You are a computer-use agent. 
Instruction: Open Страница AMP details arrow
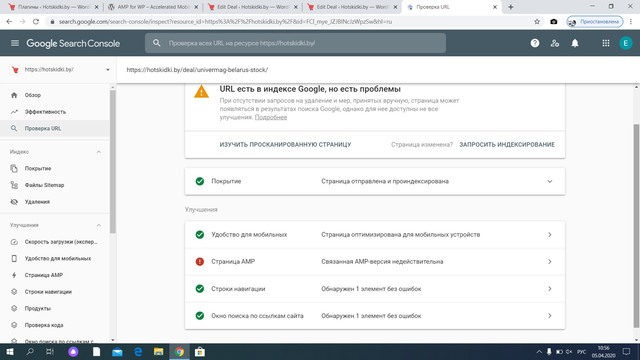[550, 262]
